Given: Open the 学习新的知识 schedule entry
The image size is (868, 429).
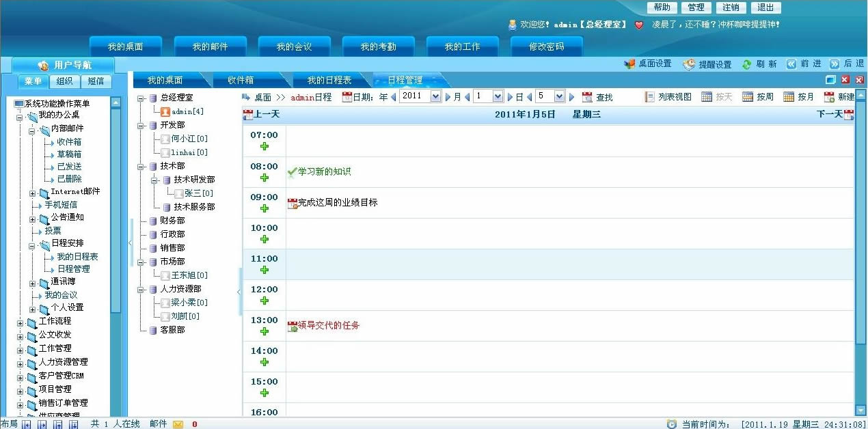Looking at the screenshot, I should (324, 172).
